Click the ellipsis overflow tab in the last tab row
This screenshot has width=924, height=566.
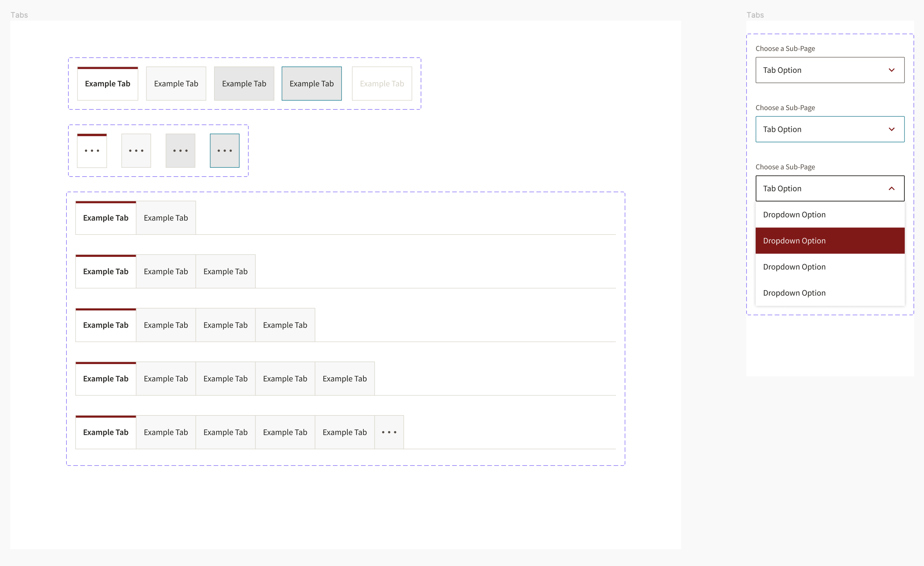click(x=389, y=432)
